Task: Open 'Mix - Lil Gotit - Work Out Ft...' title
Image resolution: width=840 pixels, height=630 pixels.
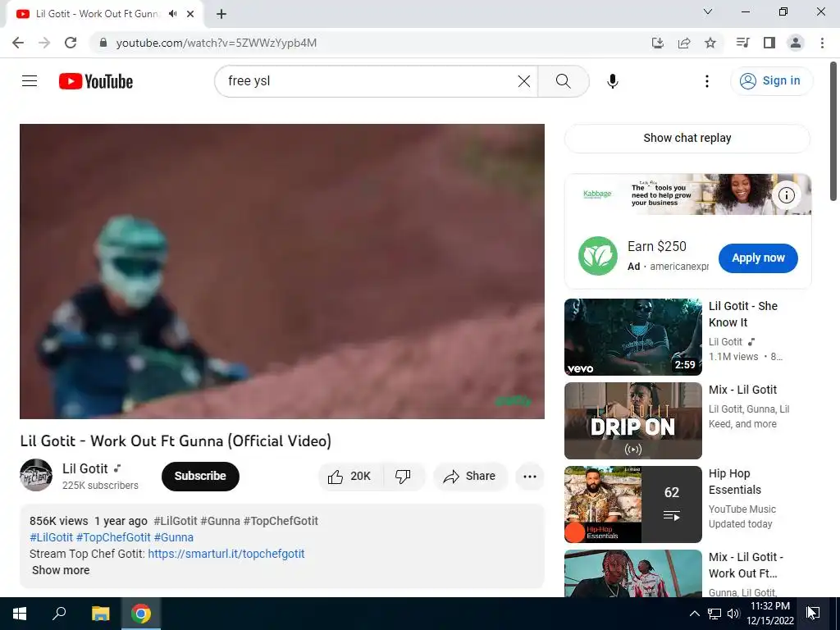Action: (x=746, y=565)
